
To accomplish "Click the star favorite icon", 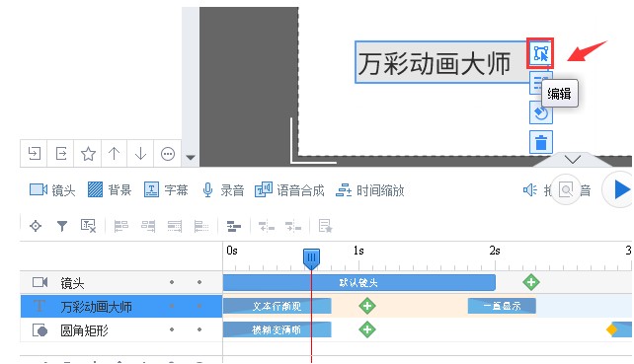I will point(88,154).
